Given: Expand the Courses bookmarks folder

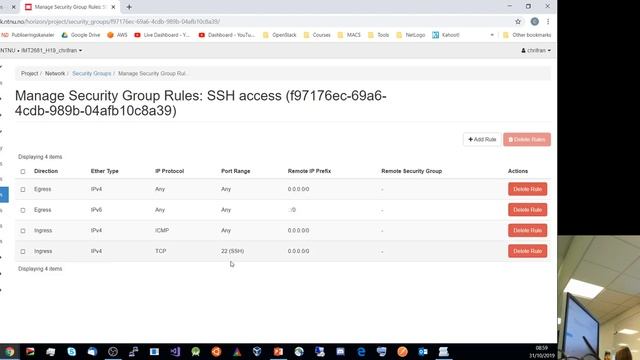Looking at the screenshot, I should click(317, 35).
